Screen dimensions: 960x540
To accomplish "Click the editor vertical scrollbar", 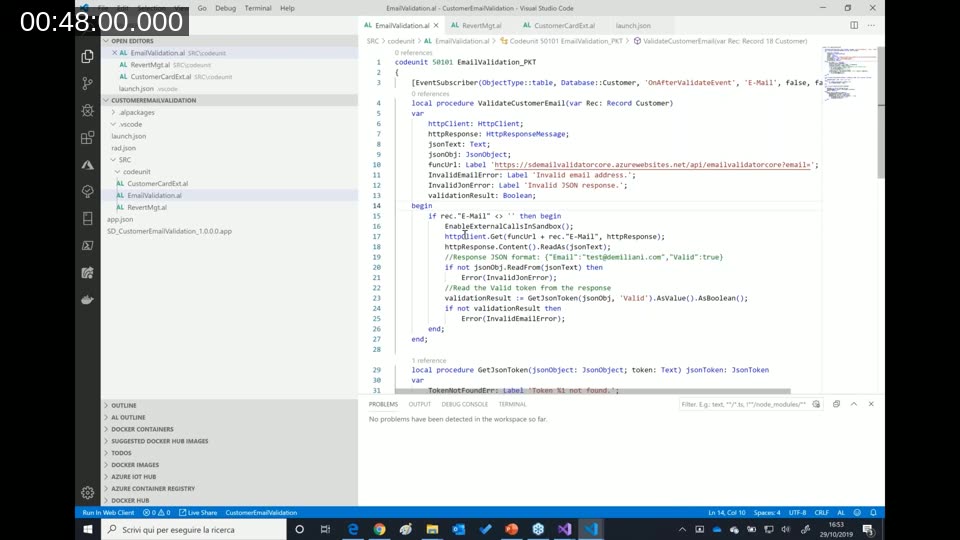I will pyautogui.click(x=881, y=113).
